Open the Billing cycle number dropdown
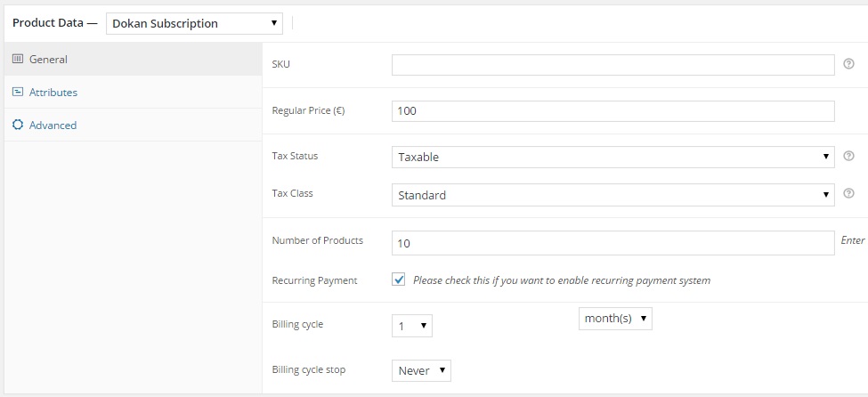Screen dimensions: 868x397 (412, 326)
